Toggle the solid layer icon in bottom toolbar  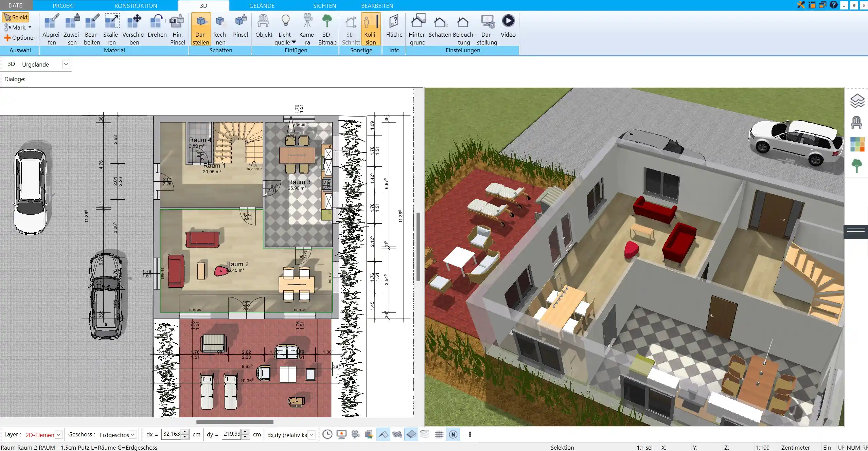[x=411, y=434]
